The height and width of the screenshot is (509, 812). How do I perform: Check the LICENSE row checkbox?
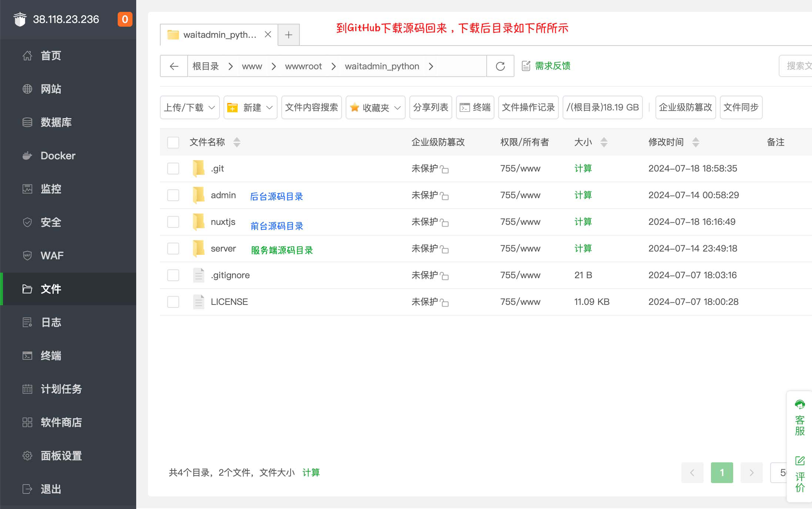[173, 302]
